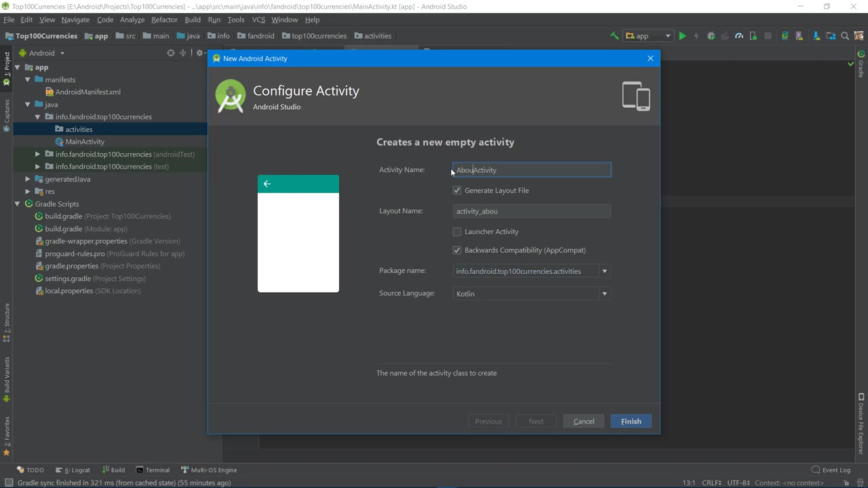Open the Refactor menu
The height and width of the screenshot is (488, 868).
pyautogui.click(x=164, y=20)
